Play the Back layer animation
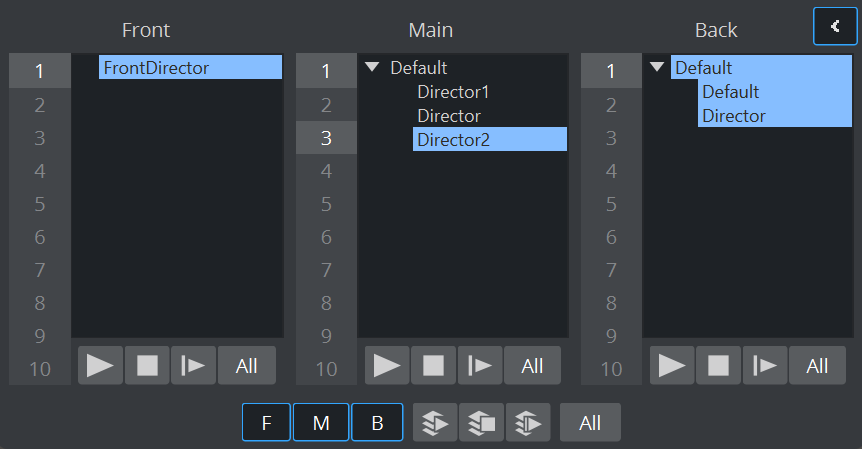 671,366
